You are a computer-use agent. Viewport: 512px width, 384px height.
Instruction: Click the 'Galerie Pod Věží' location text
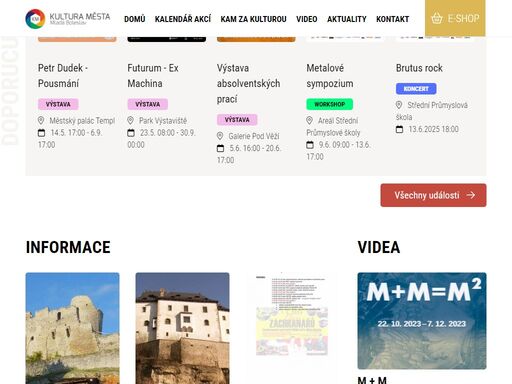(x=254, y=136)
